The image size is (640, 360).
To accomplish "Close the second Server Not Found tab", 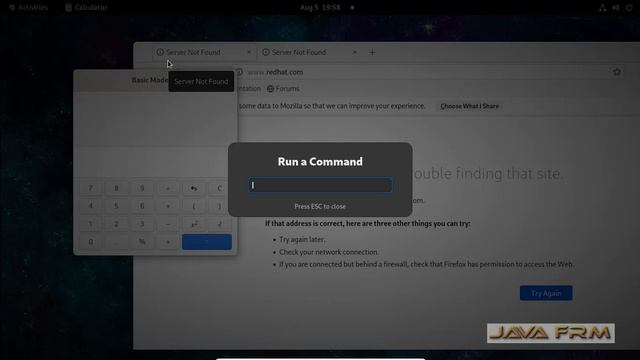I will 355,52.
